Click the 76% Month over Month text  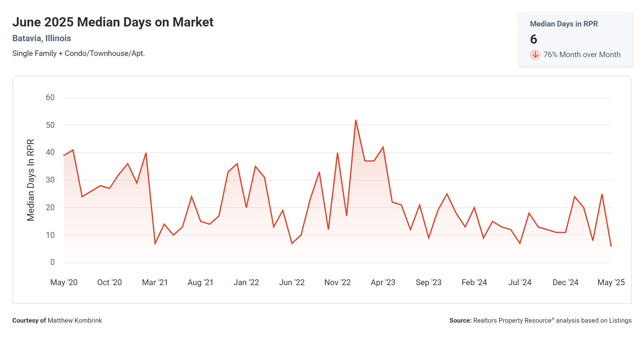(582, 55)
